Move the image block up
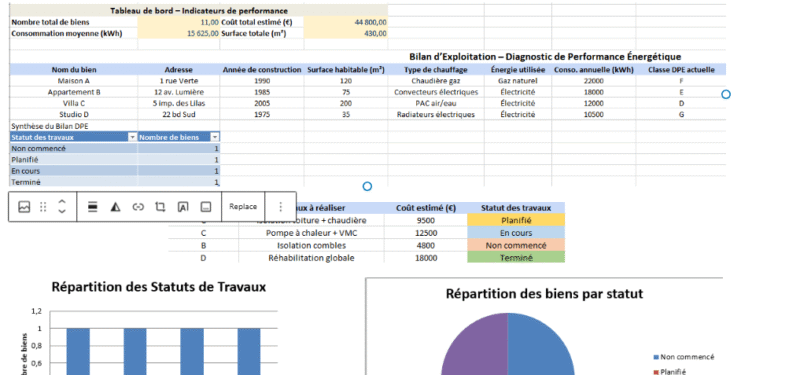This screenshot has height=375, width=800. 62,202
